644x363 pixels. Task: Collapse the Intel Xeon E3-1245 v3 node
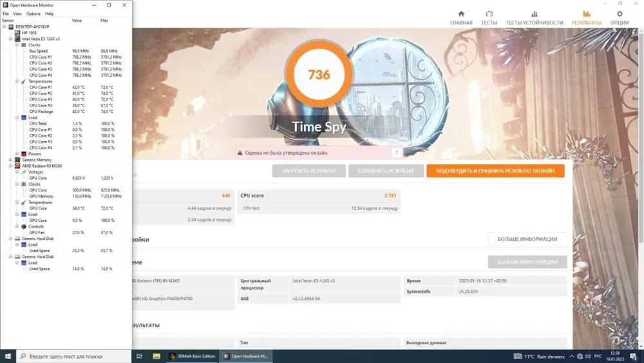pyautogui.click(x=10, y=39)
